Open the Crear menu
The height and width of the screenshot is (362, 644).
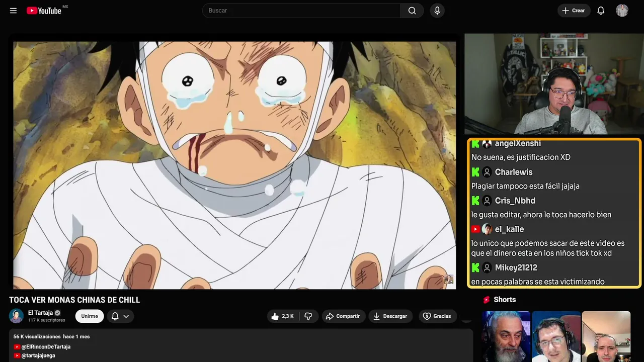(574, 11)
